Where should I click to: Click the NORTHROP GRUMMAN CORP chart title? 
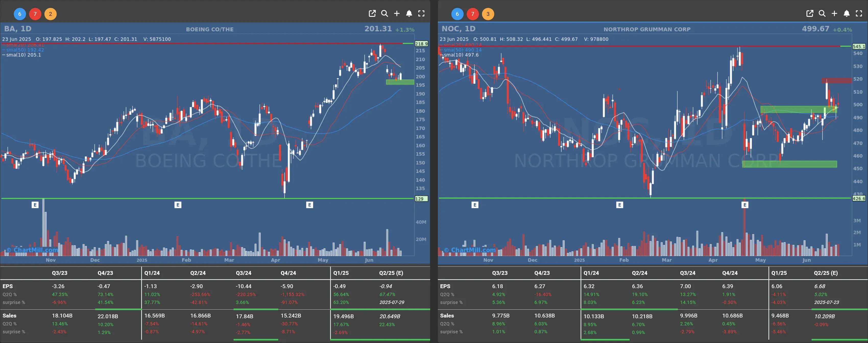[x=647, y=29]
